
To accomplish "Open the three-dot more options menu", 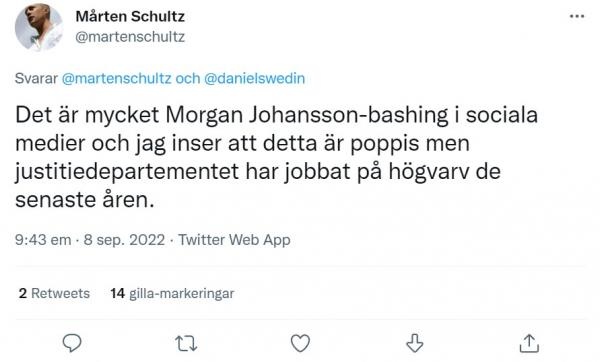I will [x=577, y=16].
